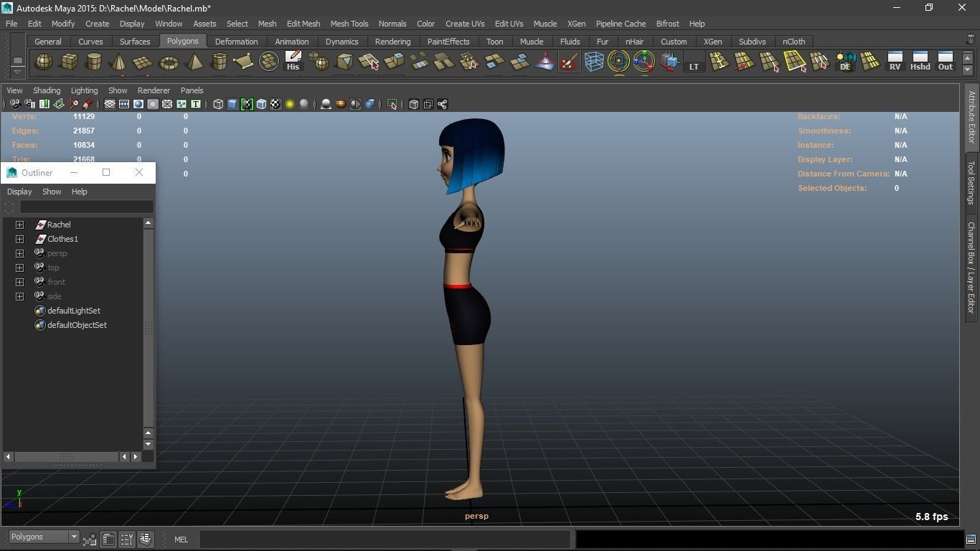
Task: Open the Tool Settings side tab
Action: click(971, 183)
